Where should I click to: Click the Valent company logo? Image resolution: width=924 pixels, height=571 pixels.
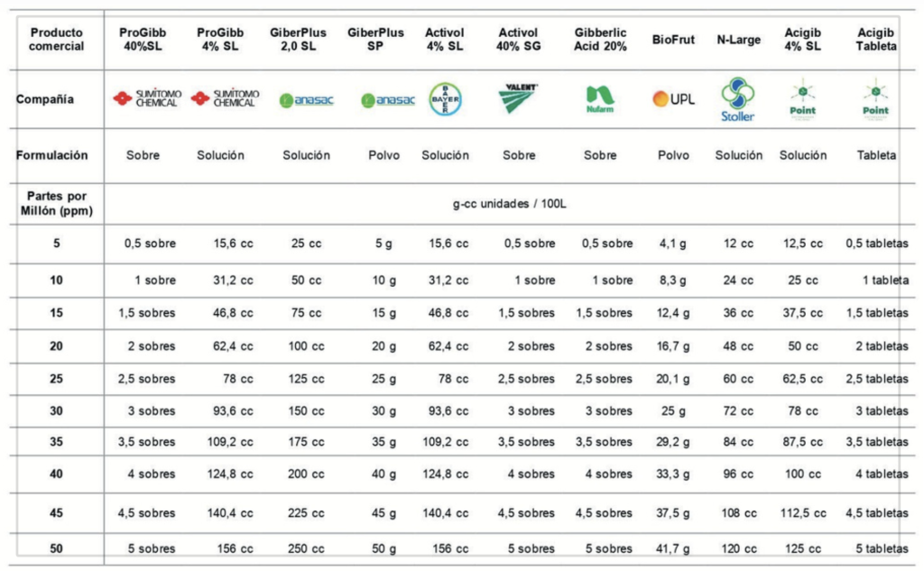coord(519,97)
